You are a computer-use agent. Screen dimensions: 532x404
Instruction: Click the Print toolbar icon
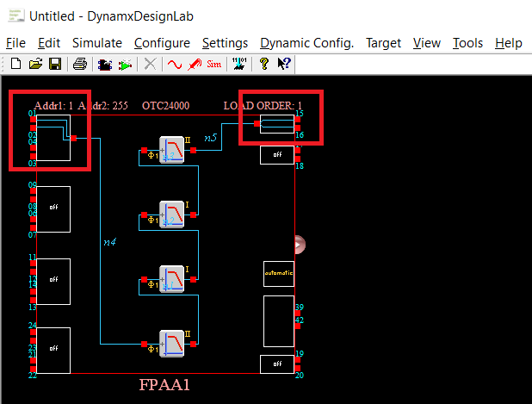[x=79, y=64]
